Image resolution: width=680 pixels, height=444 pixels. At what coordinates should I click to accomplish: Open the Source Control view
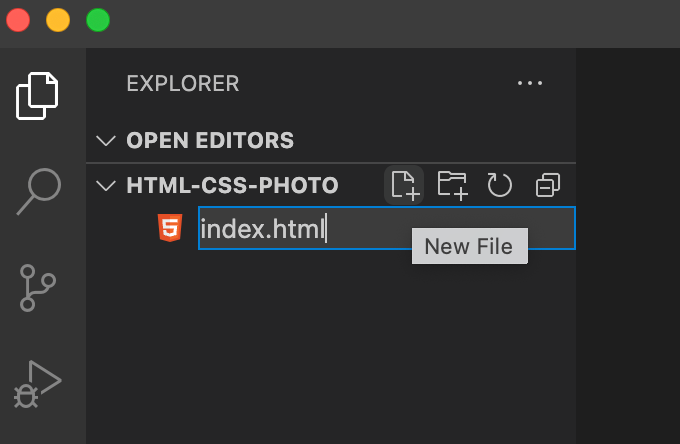pyautogui.click(x=39, y=288)
